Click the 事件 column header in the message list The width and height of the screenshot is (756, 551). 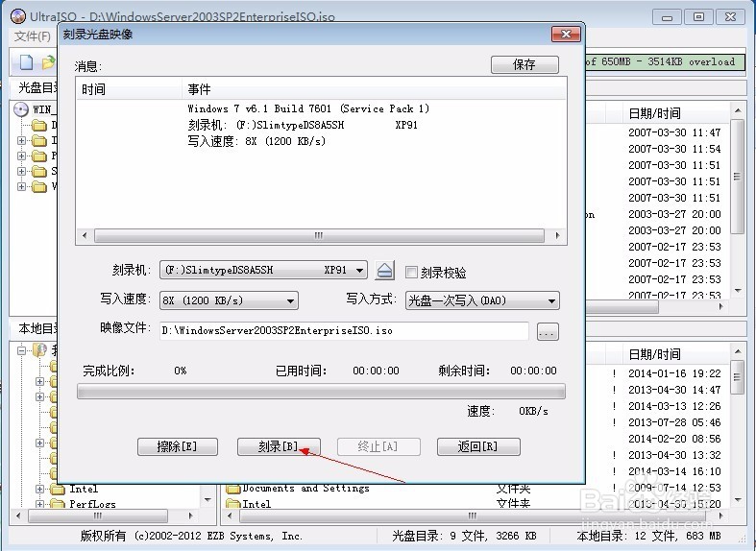[x=374, y=89]
